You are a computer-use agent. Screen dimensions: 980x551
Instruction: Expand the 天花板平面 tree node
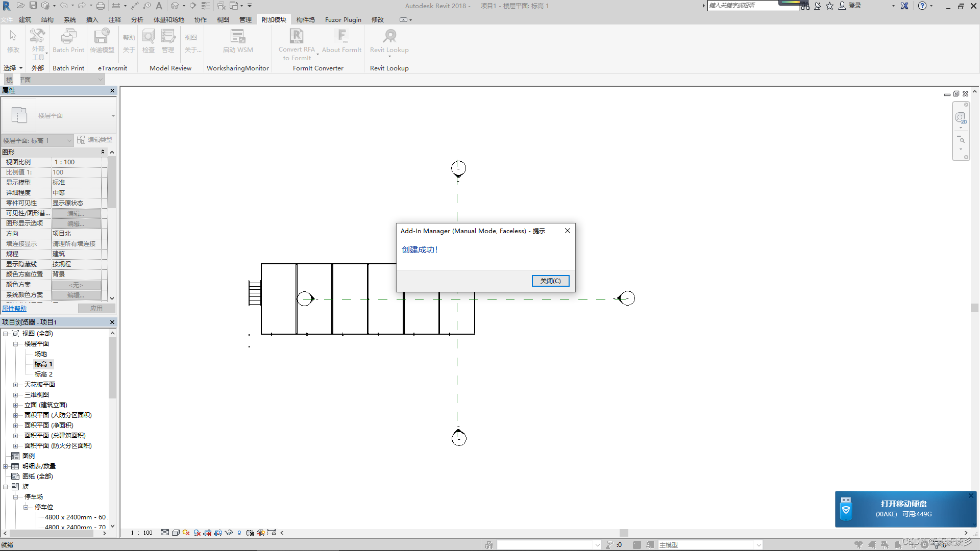coord(15,385)
